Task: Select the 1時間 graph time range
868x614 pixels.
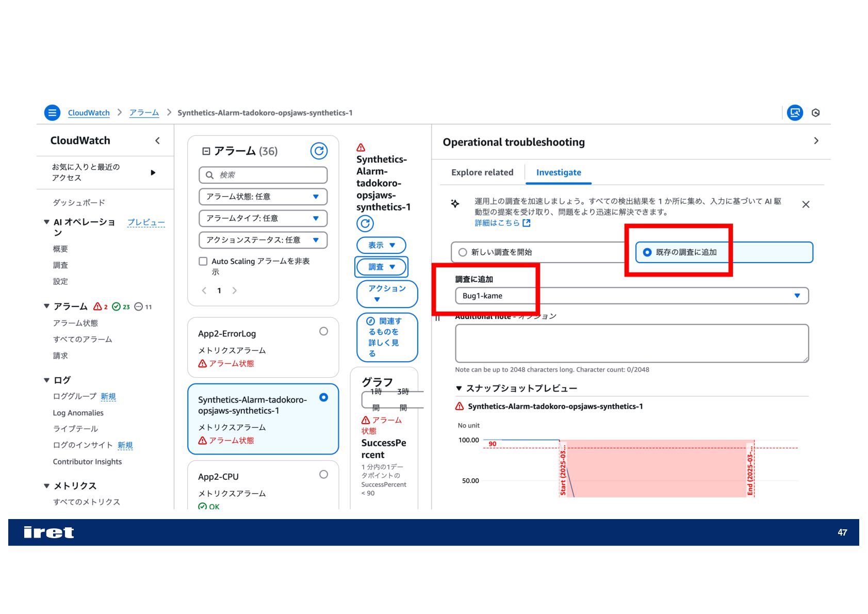Action: 376,399
